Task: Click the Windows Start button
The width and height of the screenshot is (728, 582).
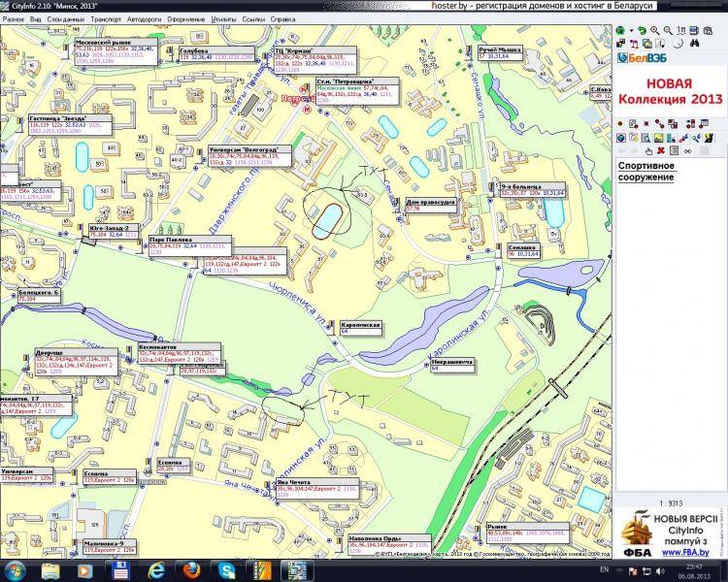Action: point(16,568)
